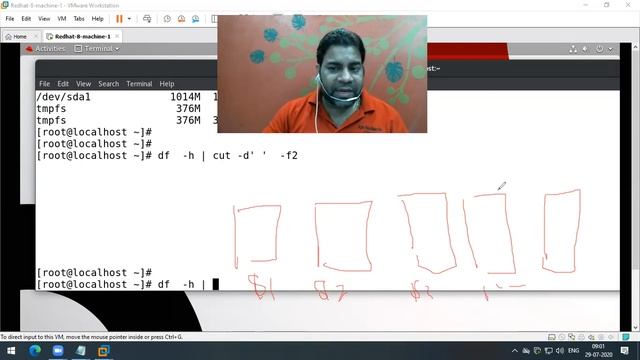This screenshot has height=360, width=640.
Task: Minimize the VMware Workstation window
Action: (x=586, y=5)
